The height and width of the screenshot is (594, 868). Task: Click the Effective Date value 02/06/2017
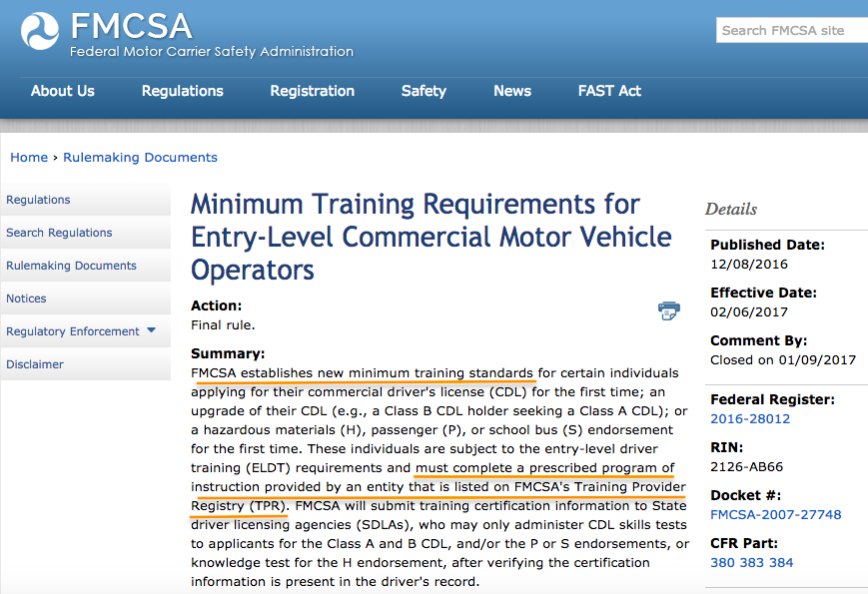[749, 311]
